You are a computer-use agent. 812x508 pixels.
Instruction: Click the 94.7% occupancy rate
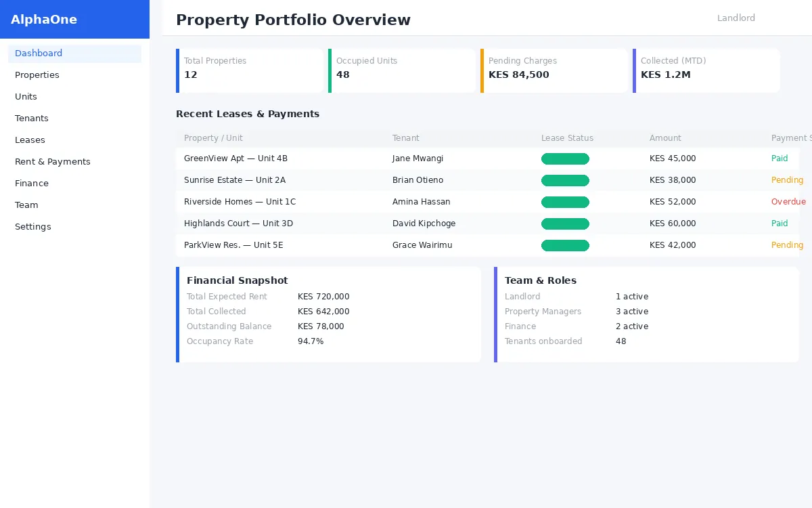[x=311, y=341]
